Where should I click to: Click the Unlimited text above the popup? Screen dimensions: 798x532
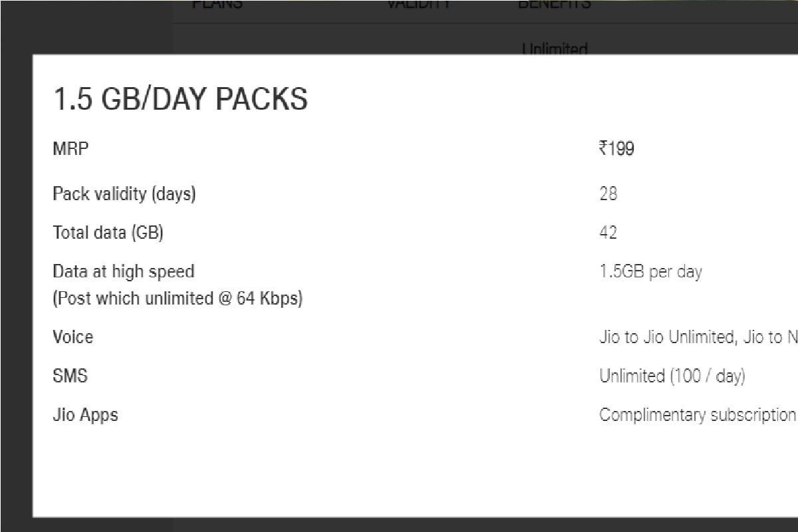[x=555, y=49]
